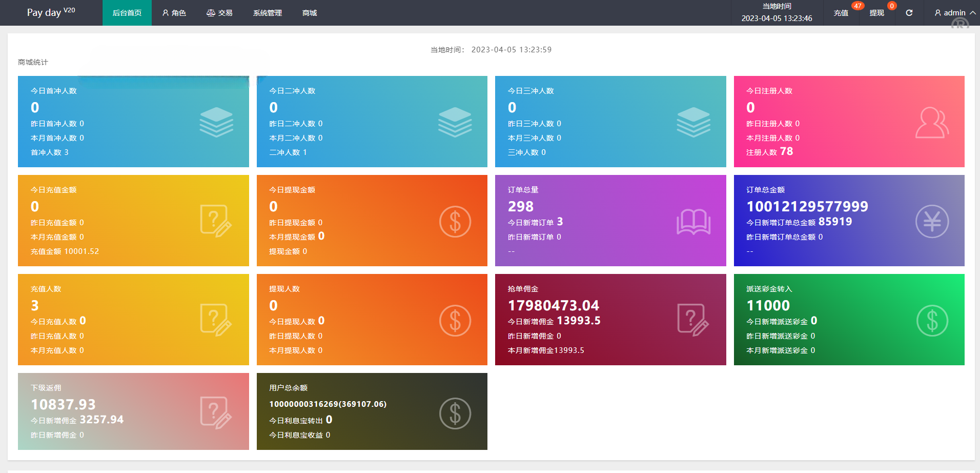Click the dollar icon on 用户总余额 card
The width and height of the screenshot is (980, 473).
tap(455, 413)
